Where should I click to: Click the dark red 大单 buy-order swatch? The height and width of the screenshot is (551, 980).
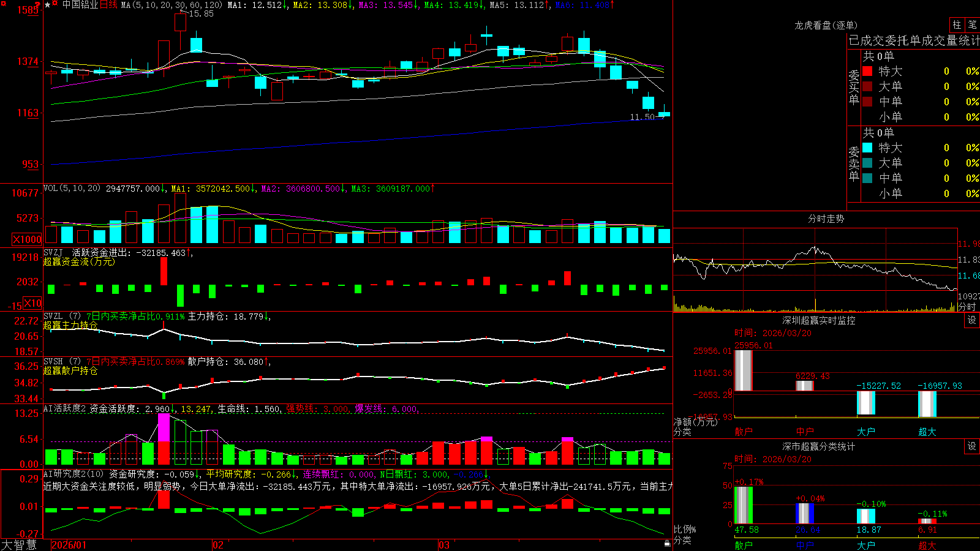[867, 86]
